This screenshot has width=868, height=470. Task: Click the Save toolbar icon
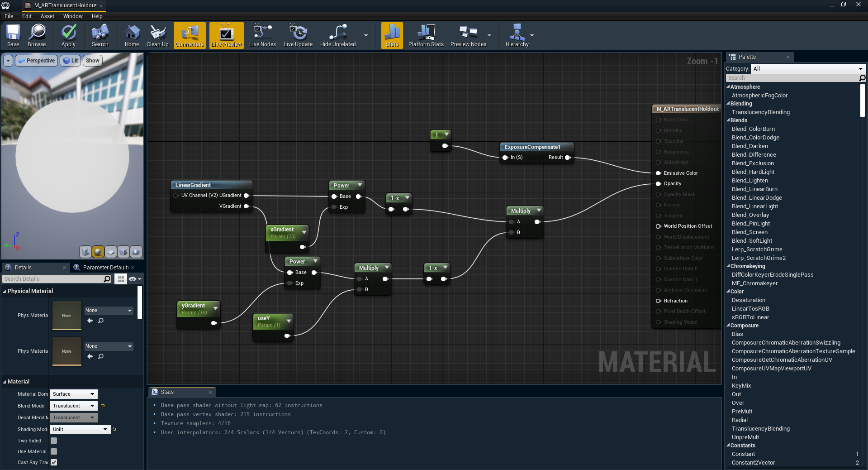pyautogui.click(x=13, y=35)
